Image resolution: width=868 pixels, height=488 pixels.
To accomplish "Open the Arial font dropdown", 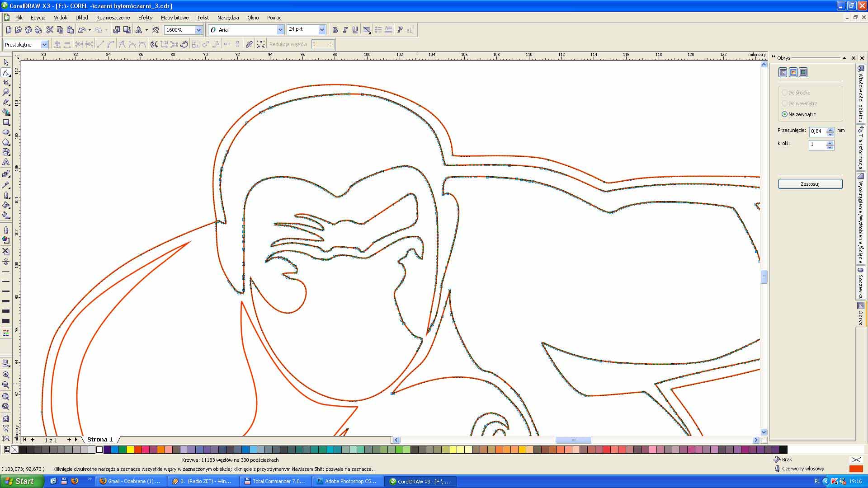I will click(280, 30).
